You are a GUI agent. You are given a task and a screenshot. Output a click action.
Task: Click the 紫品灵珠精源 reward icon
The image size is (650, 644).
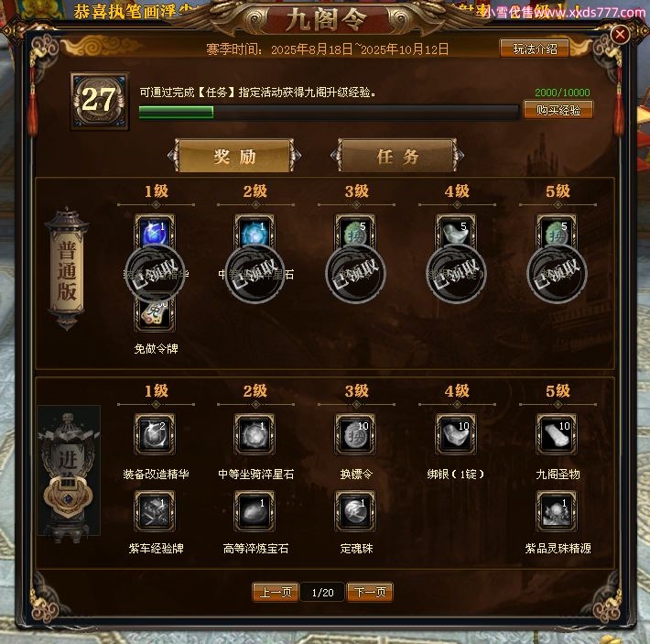(x=557, y=511)
